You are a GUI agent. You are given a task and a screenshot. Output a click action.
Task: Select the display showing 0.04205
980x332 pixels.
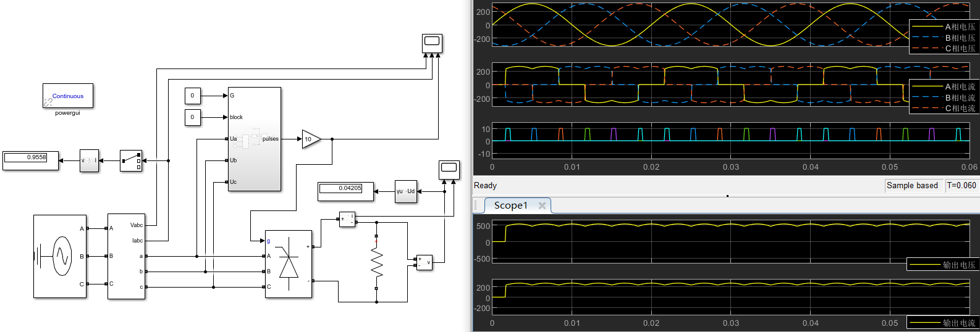345,191
